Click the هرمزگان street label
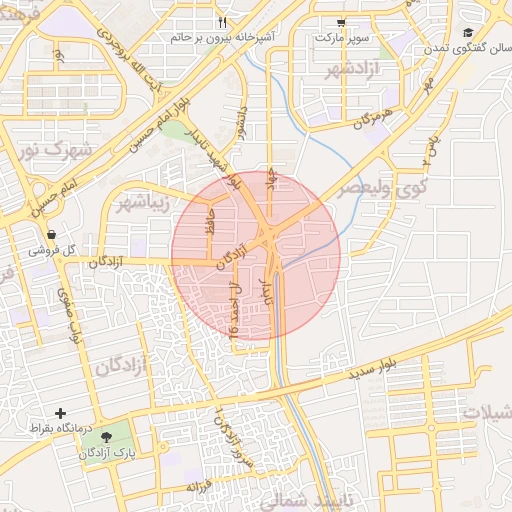 click(x=373, y=119)
